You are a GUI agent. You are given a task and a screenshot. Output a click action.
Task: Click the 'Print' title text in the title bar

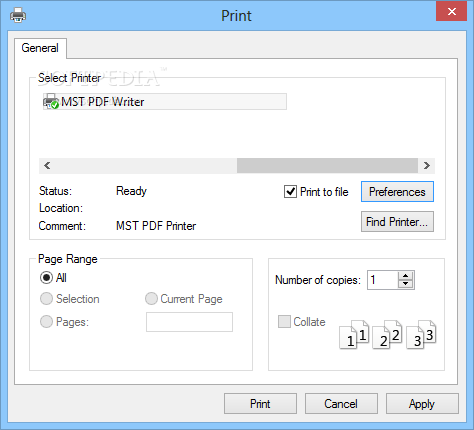[x=236, y=16]
